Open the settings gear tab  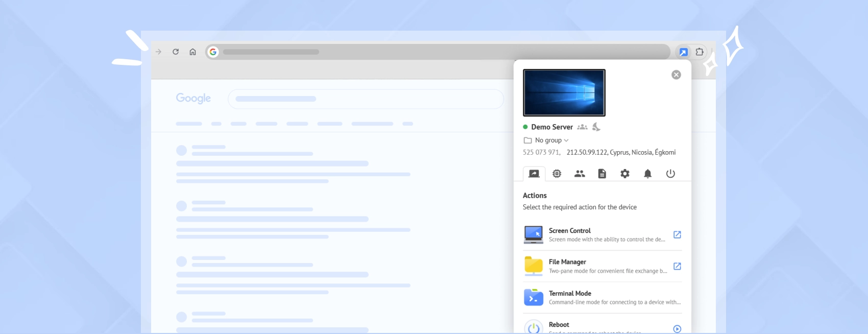pyautogui.click(x=625, y=174)
